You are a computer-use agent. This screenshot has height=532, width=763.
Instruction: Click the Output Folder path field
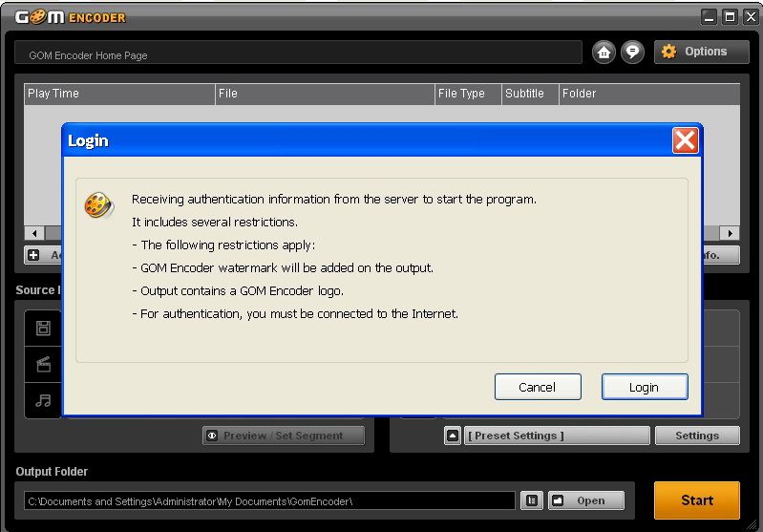click(269, 500)
